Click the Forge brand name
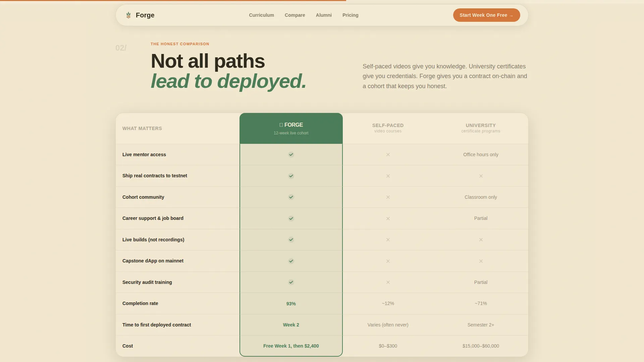 click(145, 15)
